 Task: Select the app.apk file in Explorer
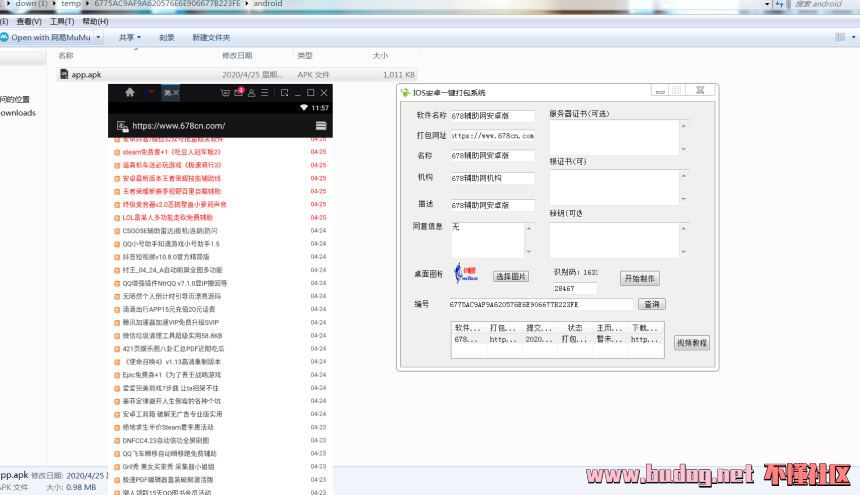(x=237, y=75)
